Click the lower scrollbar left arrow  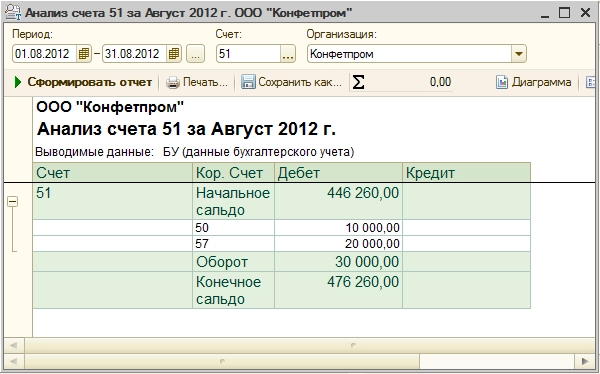tap(13, 361)
